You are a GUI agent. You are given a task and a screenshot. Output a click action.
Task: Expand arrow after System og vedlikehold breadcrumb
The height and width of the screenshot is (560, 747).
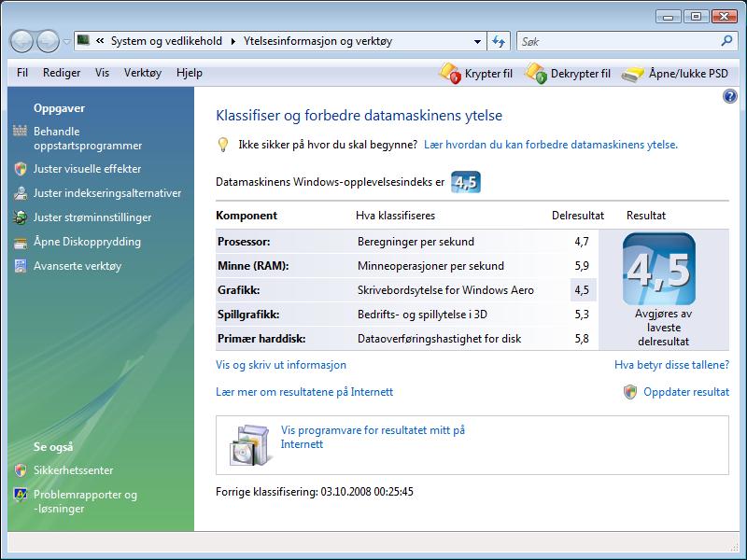[x=233, y=41]
